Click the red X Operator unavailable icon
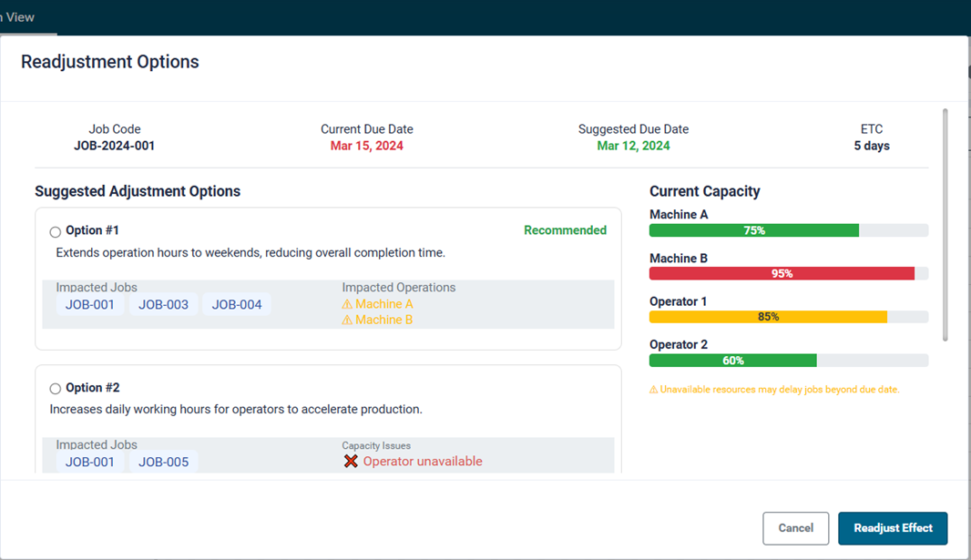Screen dimensions: 971x560 pyautogui.click(x=351, y=462)
